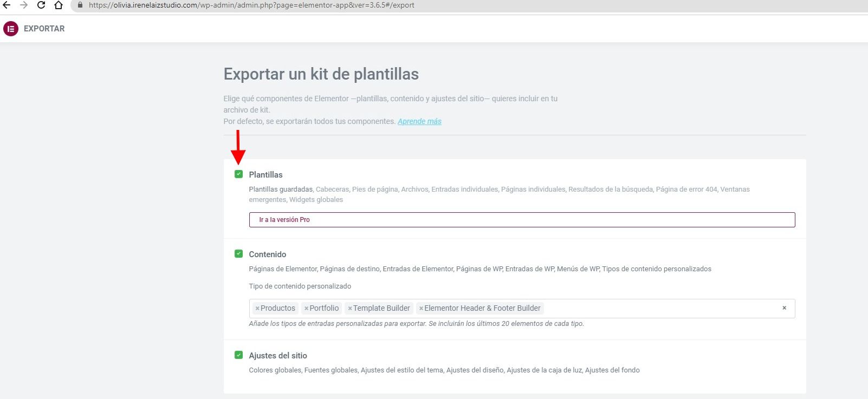The width and height of the screenshot is (868, 399).
Task: Click the Portfolio tag text
Action: [x=324, y=308]
